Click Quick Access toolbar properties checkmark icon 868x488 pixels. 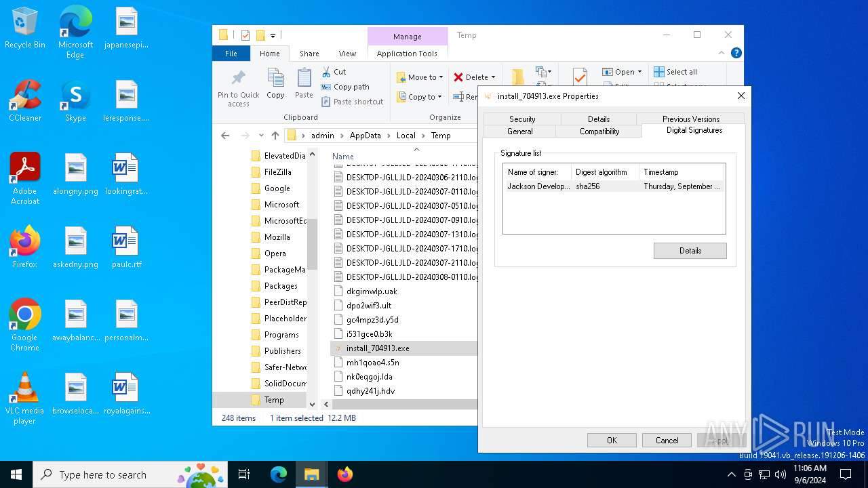pyautogui.click(x=245, y=35)
